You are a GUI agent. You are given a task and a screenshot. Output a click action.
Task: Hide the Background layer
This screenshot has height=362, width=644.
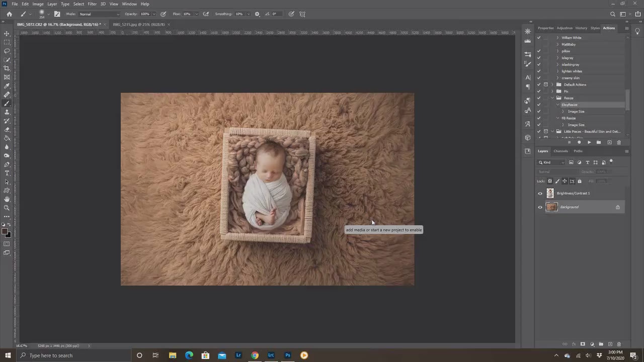[x=540, y=207]
